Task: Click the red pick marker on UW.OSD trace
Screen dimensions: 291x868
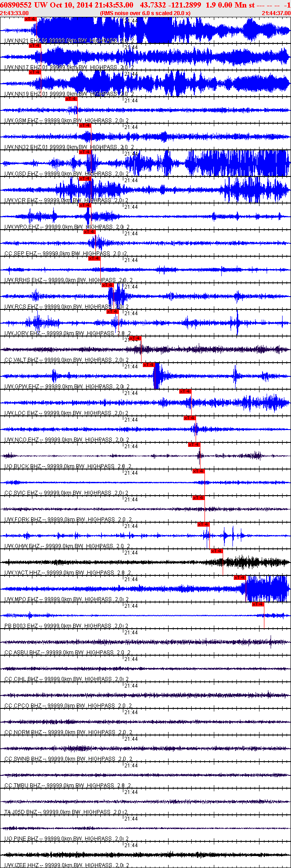Action: pos(85,152)
